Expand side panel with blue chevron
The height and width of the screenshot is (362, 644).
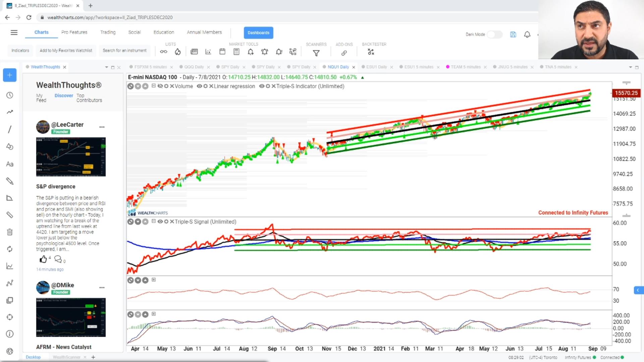coord(638,290)
